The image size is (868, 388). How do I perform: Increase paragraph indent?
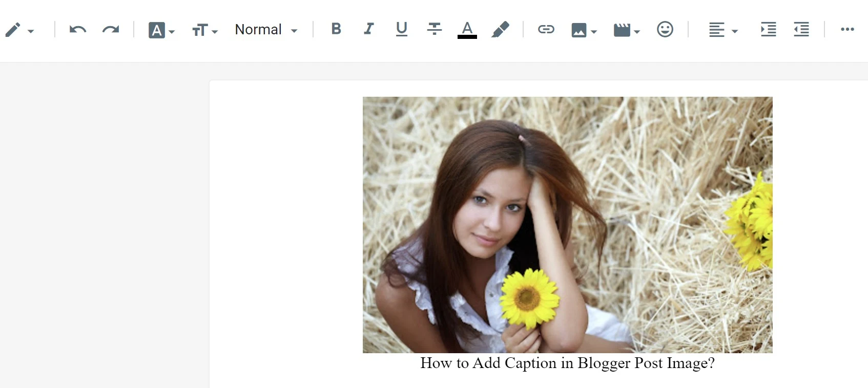[x=769, y=29]
